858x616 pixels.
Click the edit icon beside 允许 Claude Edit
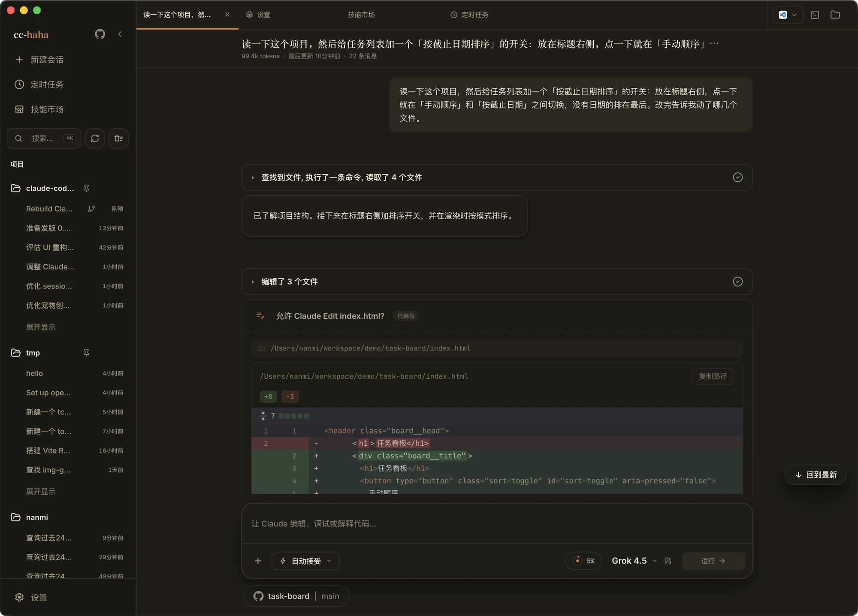click(260, 316)
